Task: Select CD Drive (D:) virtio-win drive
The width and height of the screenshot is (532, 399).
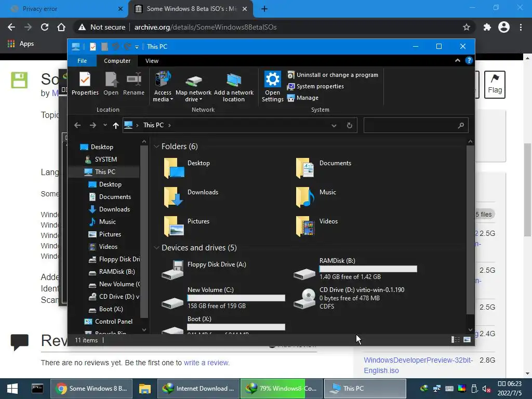Action: pyautogui.click(x=349, y=298)
